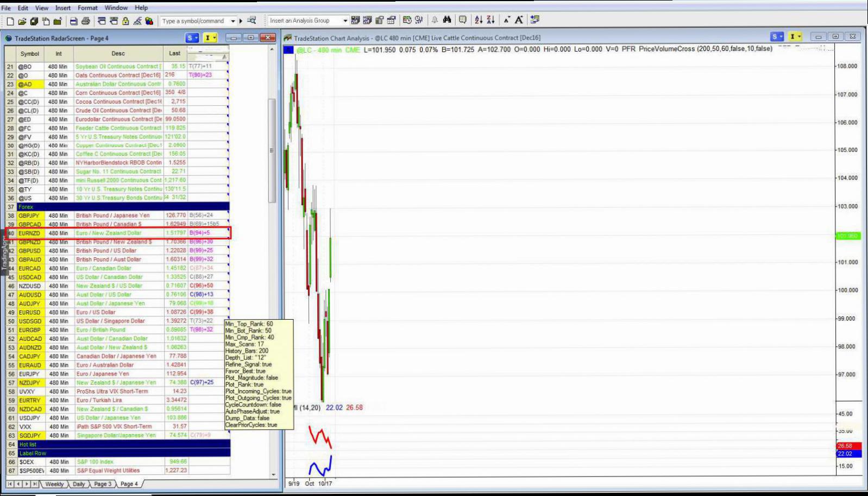Switch to the Weekly tab

(54, 484)
